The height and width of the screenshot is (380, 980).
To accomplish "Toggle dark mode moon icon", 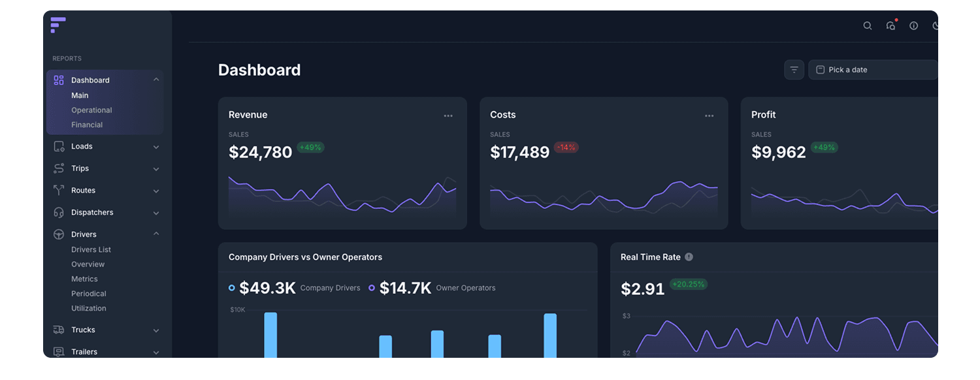I will pyautogui.click(x=935, y=26).
